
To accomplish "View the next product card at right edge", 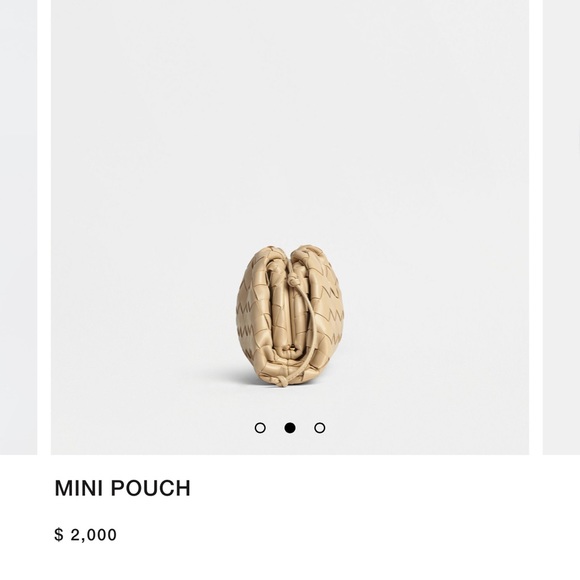I will tap(561, 227).
